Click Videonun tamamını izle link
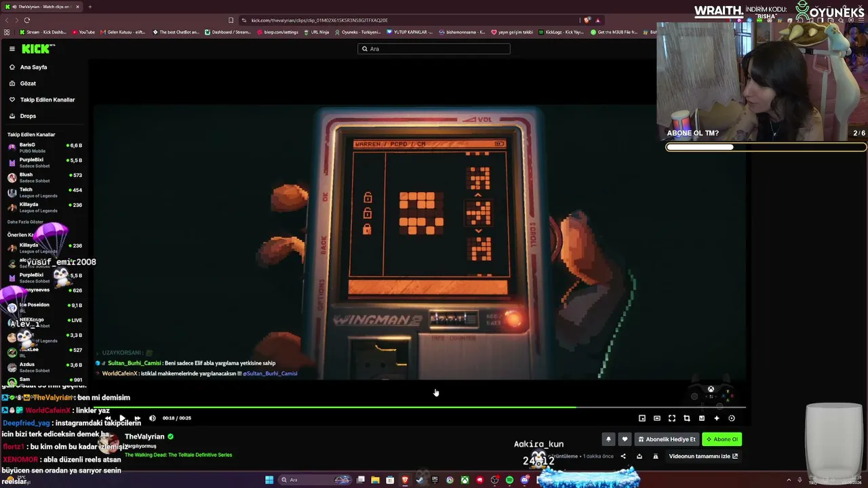This screenshot has height=488, width=868. (703, 456)
